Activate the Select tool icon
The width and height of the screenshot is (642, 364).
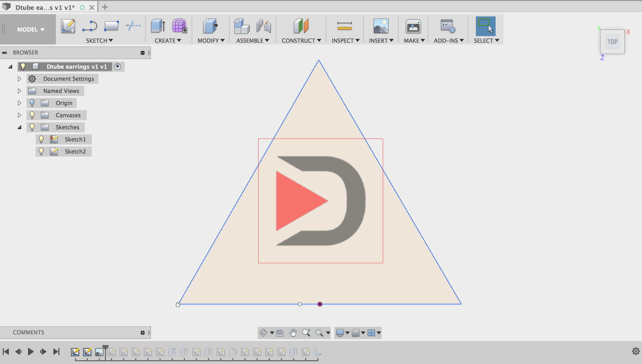[485, 26]
